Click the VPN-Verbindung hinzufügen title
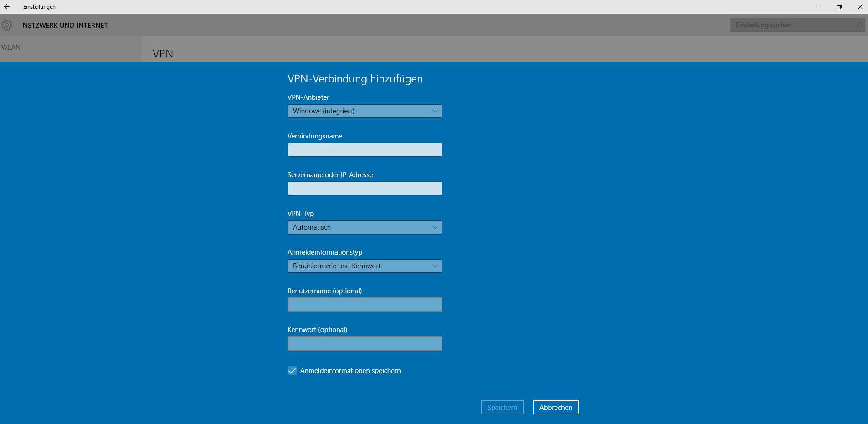868x424 pixels. (355, 79)
